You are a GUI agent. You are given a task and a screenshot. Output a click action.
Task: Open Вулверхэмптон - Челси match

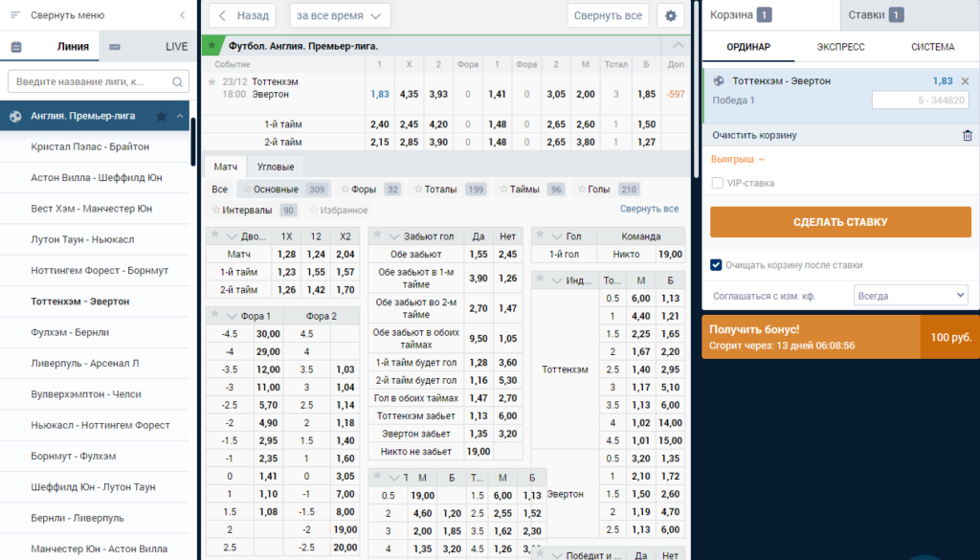pos(85,394)
